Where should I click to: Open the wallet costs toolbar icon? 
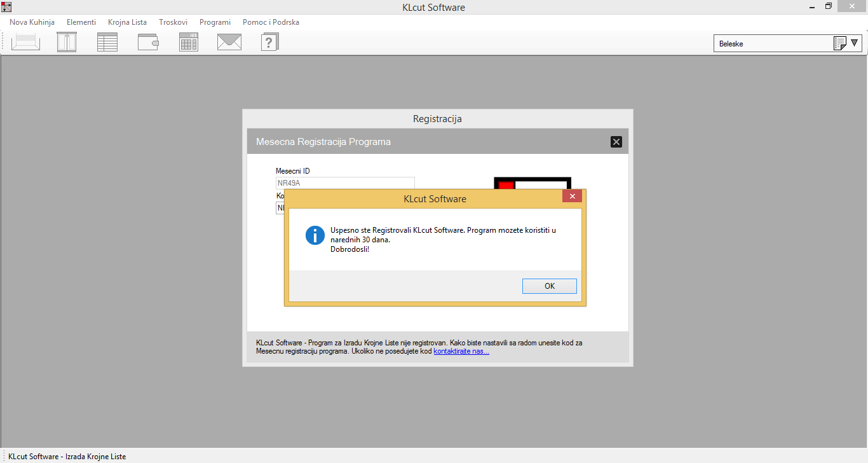click(148, 43)
